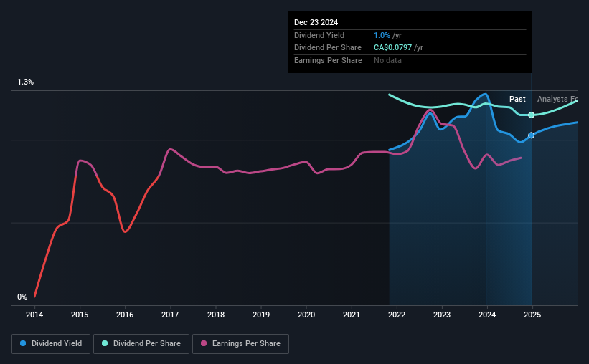Toggle the Earnings Per Share legend button

[240, 344]
